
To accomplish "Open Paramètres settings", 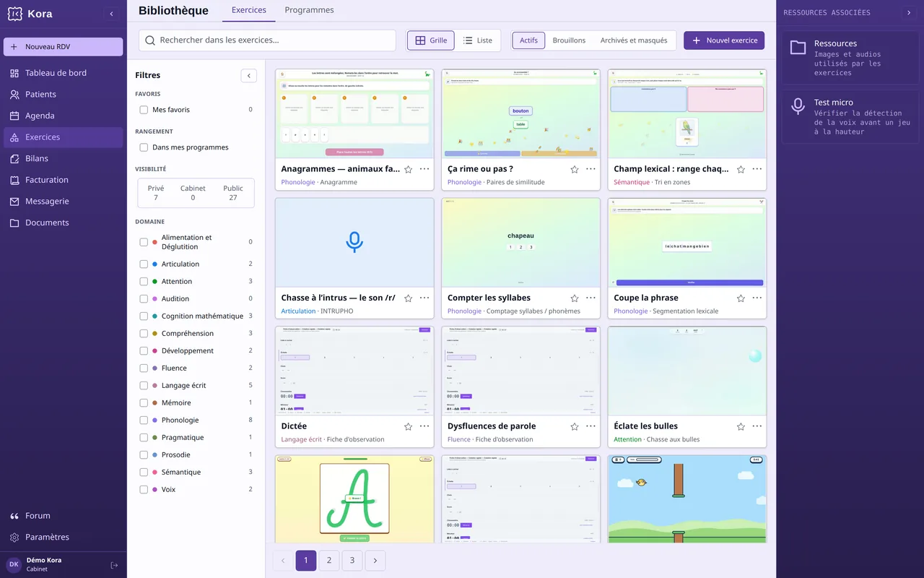I will click(64, 537).
